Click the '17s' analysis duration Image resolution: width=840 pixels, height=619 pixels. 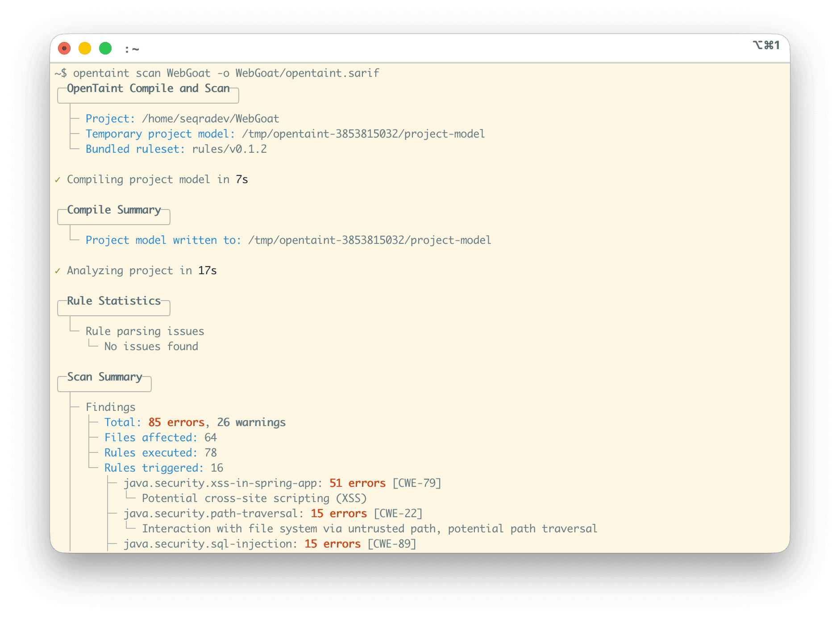(x=208, y=271)
